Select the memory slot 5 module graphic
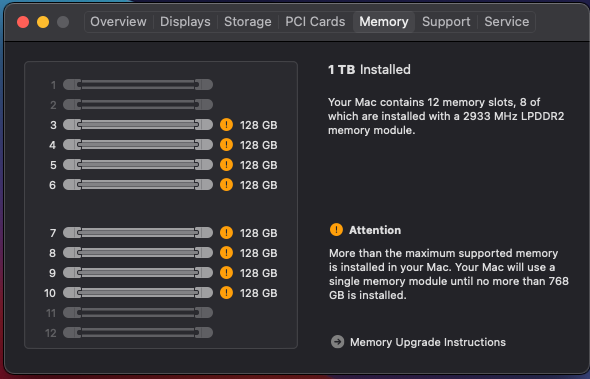The height and width of the screenshot is (379, 590). click(138, 164)
